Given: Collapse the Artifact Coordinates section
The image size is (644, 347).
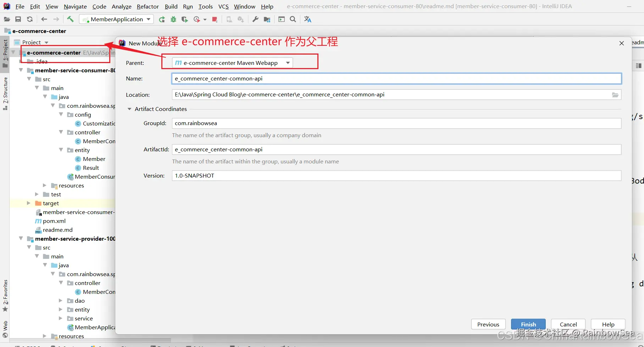Looking at the screenshot, I should (129, 109).
